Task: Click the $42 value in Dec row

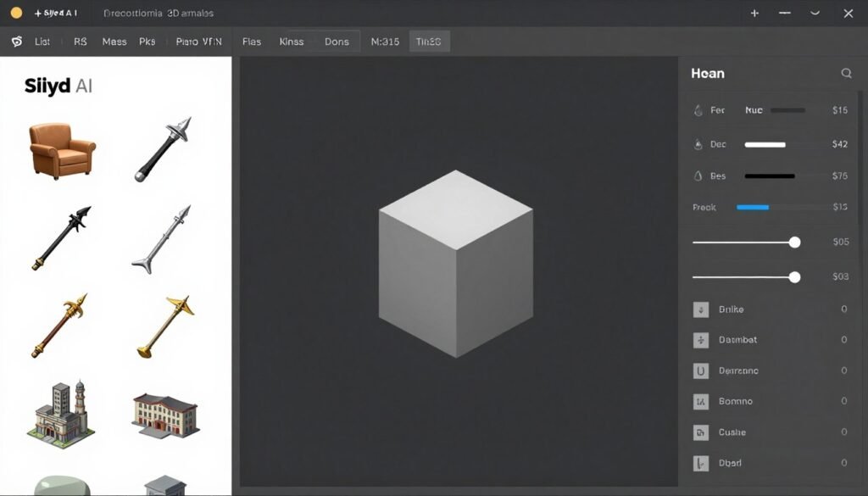Action: (x=840, y=144)
